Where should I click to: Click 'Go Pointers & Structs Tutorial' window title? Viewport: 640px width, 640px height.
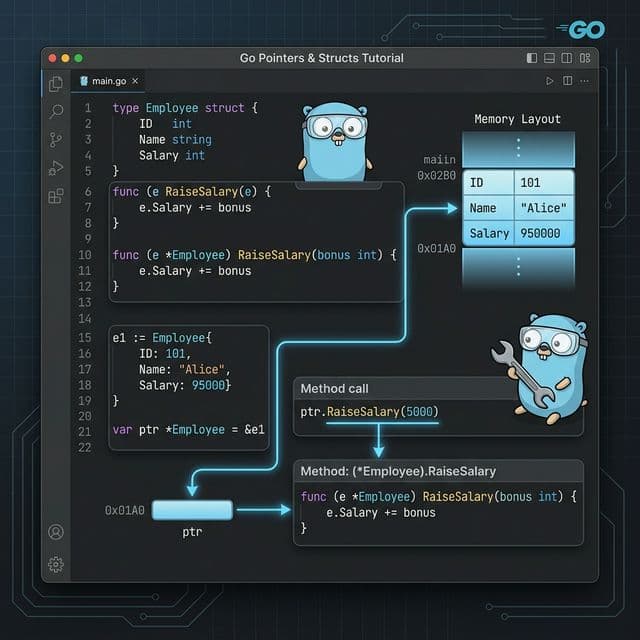coord(322,58)
